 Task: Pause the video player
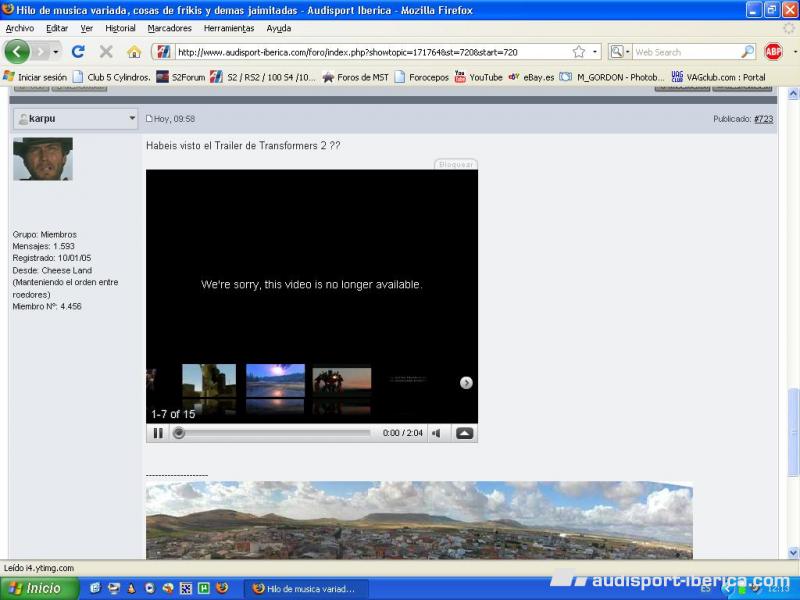(x=158, y=433)
